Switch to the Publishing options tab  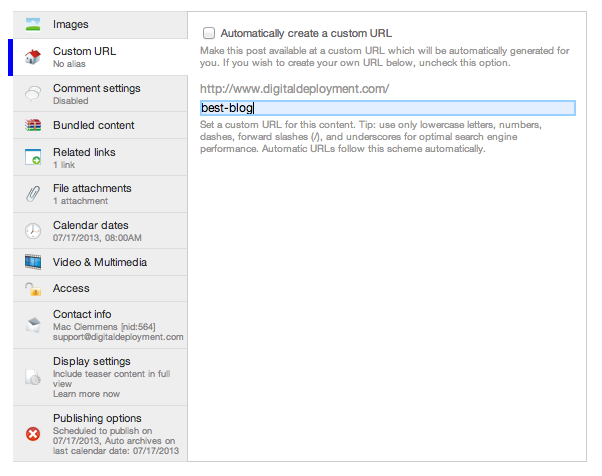[100, 434]
